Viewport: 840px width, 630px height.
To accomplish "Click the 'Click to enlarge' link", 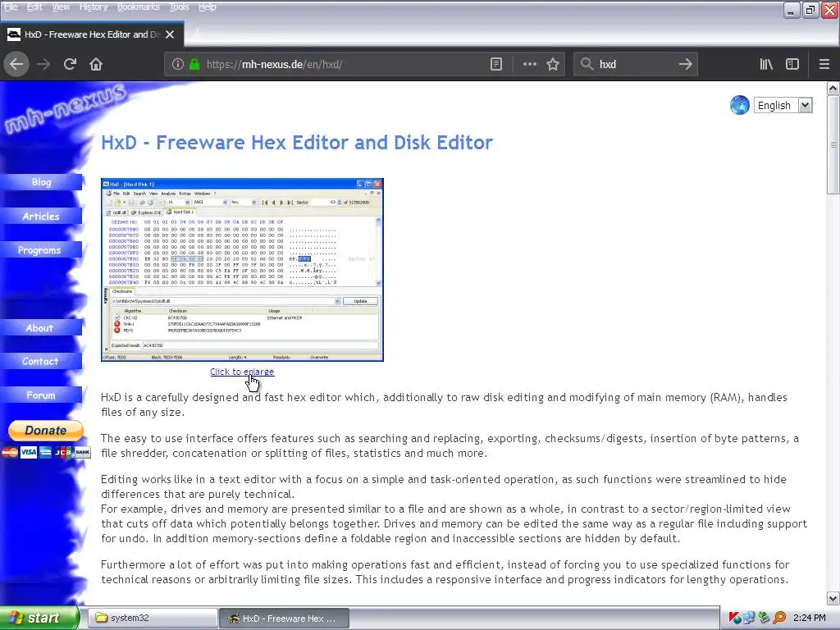I will coord(242,372).
